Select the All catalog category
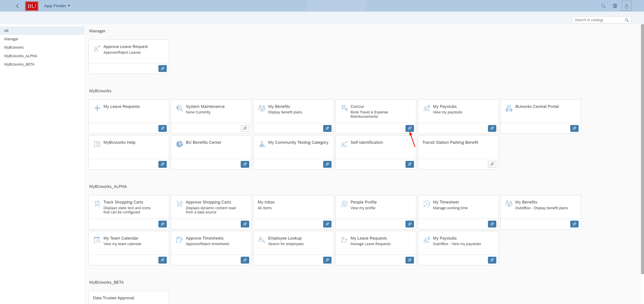Image resolution: width=644 pixels, height=304 pixels. click(42, 31)
